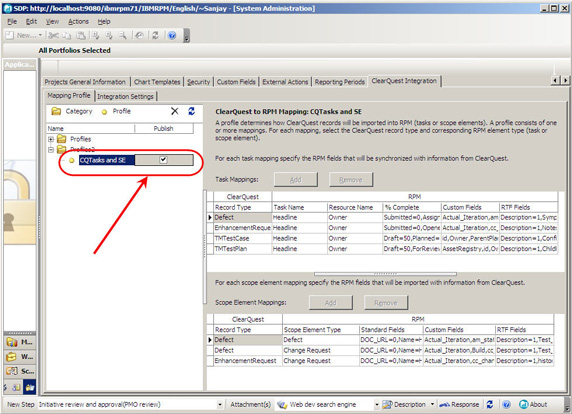Click the Category folder icon in profile toolbar

pos(56,111)
